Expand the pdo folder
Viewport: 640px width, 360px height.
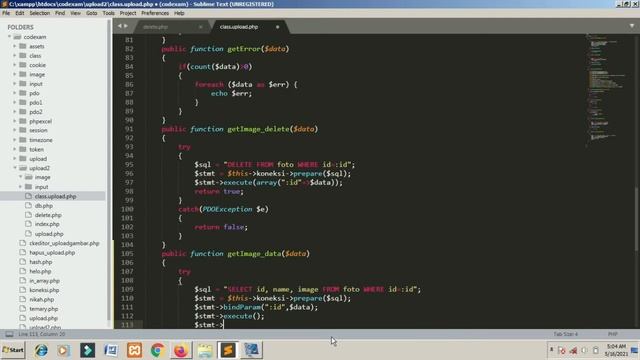[15, 93]
